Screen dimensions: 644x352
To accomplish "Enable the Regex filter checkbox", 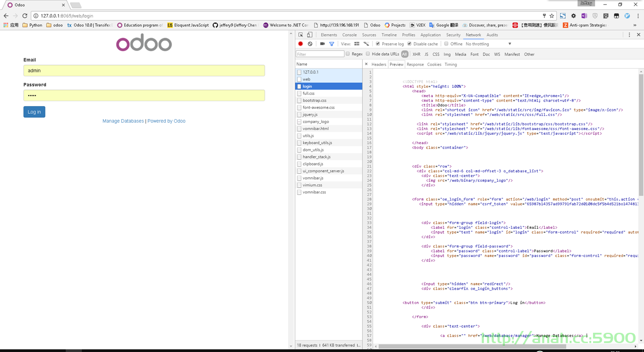I will (x=347, y=54).
